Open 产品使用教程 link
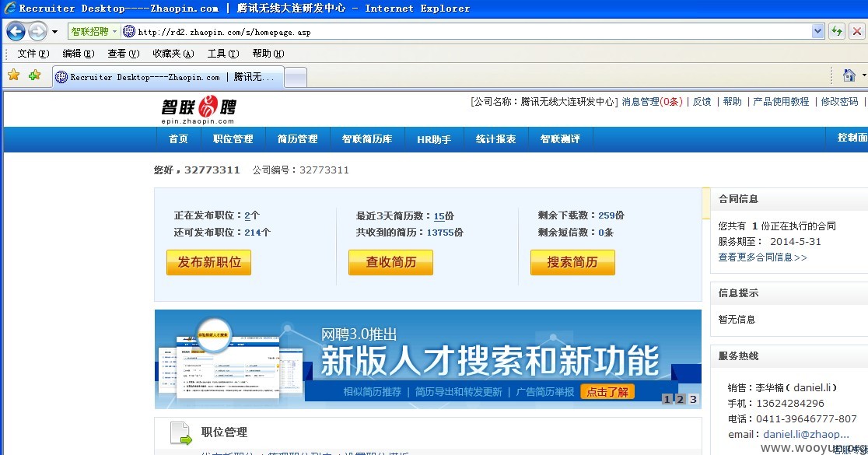This screenshot has width=868, height=455. point(781,101)
